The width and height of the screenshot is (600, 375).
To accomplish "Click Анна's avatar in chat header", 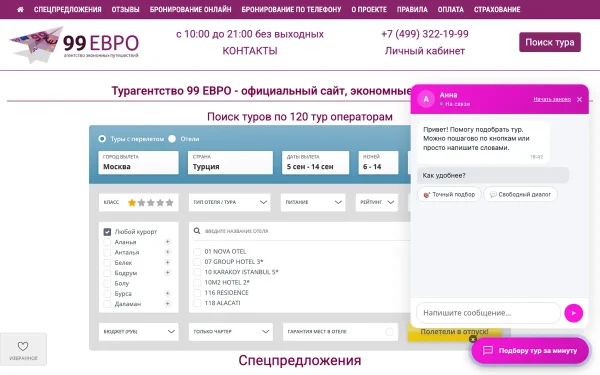I will [426, 99].
